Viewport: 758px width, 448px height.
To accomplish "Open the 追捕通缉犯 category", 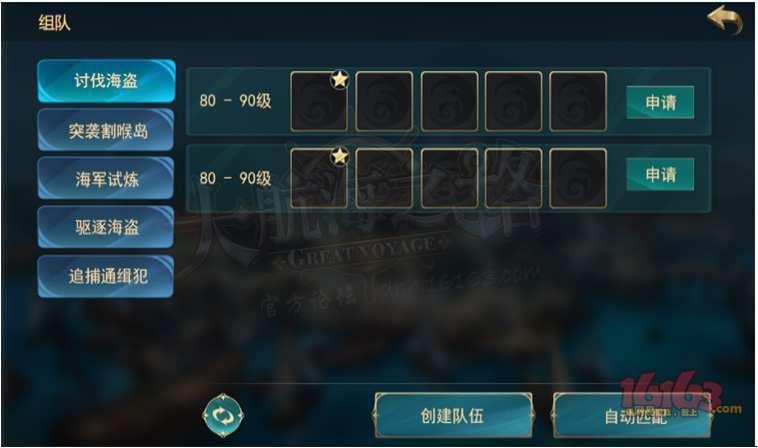I will point(106,276).
